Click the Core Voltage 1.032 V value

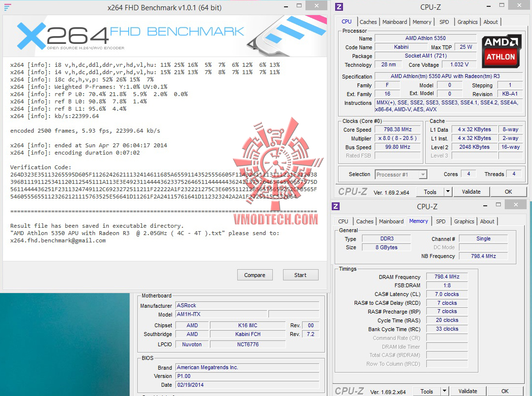459,64
